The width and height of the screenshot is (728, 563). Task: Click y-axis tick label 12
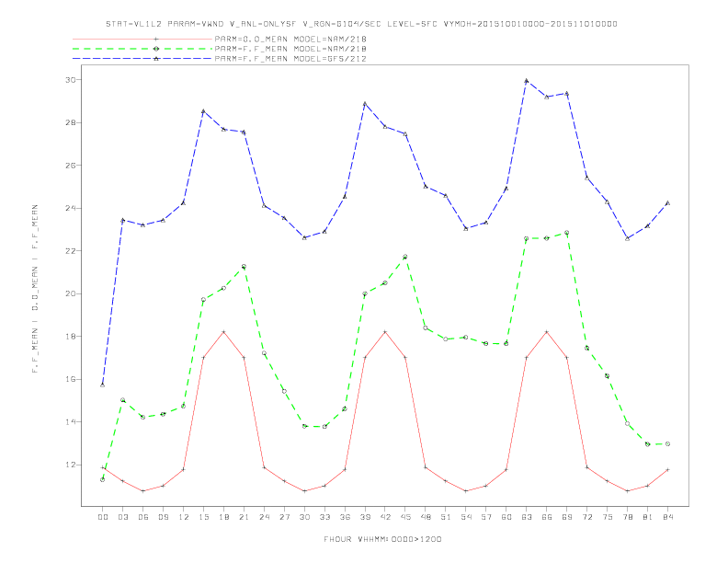70,465
